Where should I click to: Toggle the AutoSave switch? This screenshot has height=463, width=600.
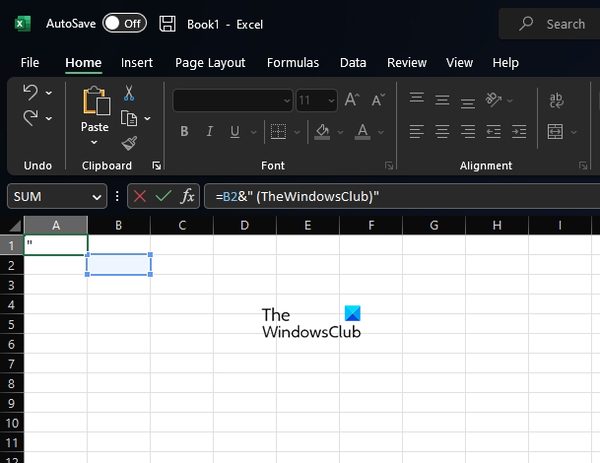pos(124,24)
